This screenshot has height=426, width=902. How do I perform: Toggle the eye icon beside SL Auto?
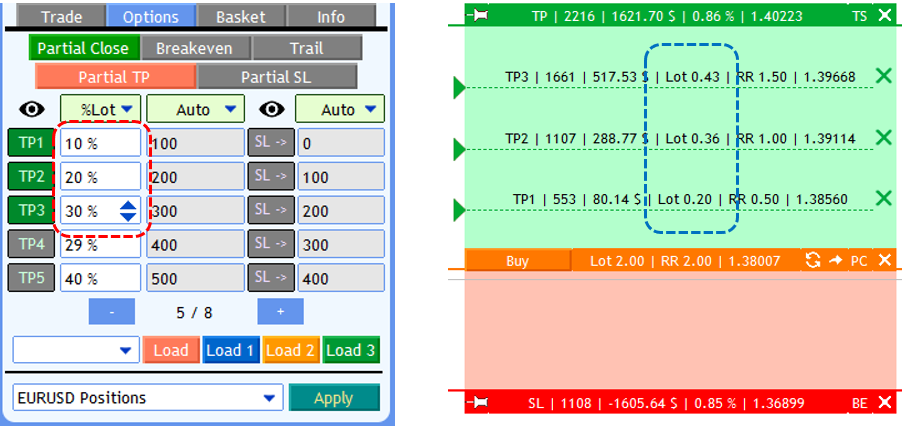tap(273, 109)
